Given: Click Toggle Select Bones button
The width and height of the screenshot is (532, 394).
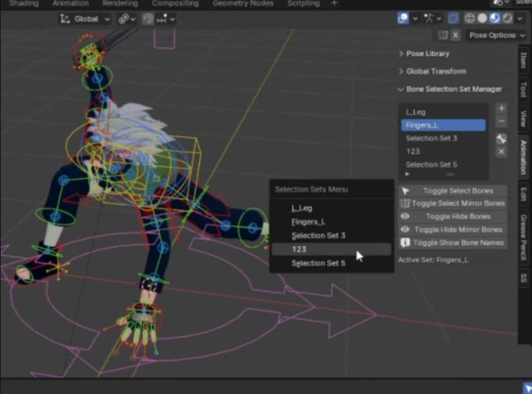Looking at the screenshot, I should click(x=453, y=191).
